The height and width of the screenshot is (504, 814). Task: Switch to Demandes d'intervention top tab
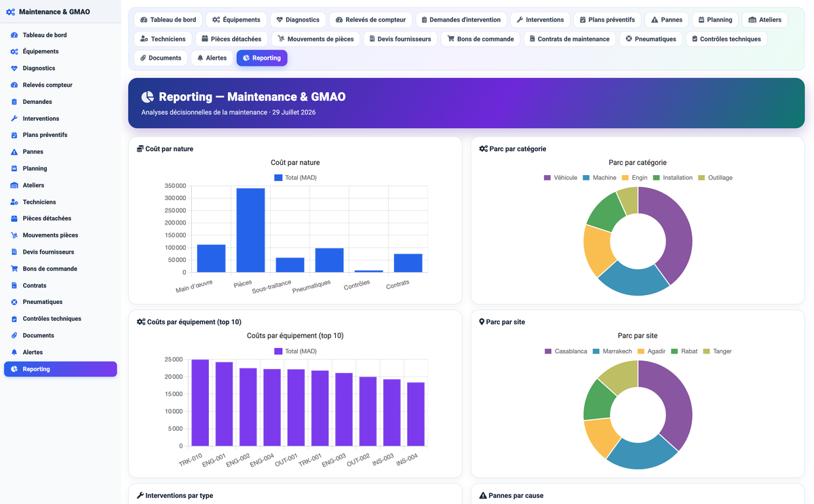click(461, 20)
